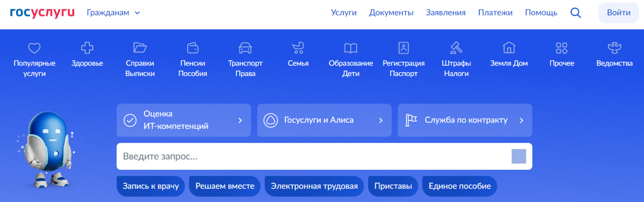
Task: Open Помощь in the top menu
Action: (541, 13)
